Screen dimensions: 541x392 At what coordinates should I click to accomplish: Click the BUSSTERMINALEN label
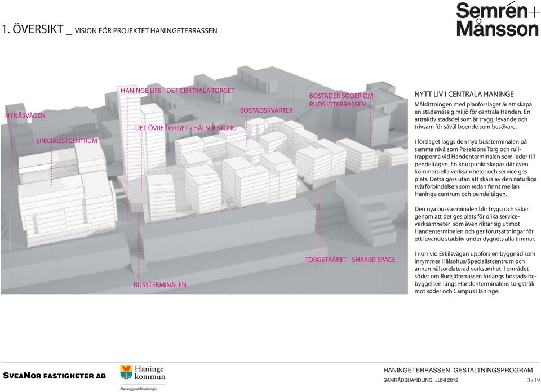[x=159, y=285]
